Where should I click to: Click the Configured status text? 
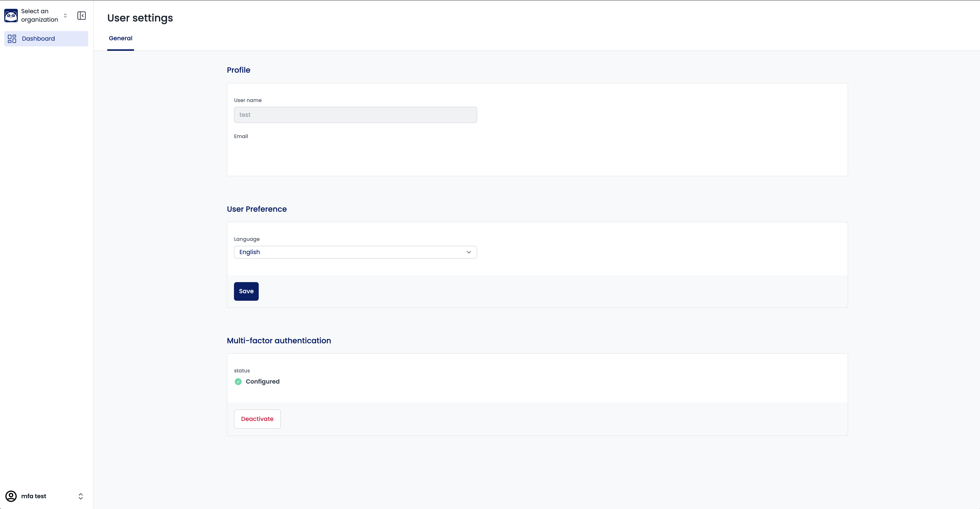[263, 382]
